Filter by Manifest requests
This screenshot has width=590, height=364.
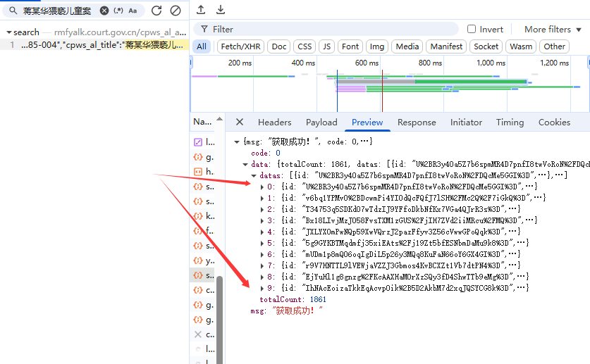coord(446,46)
